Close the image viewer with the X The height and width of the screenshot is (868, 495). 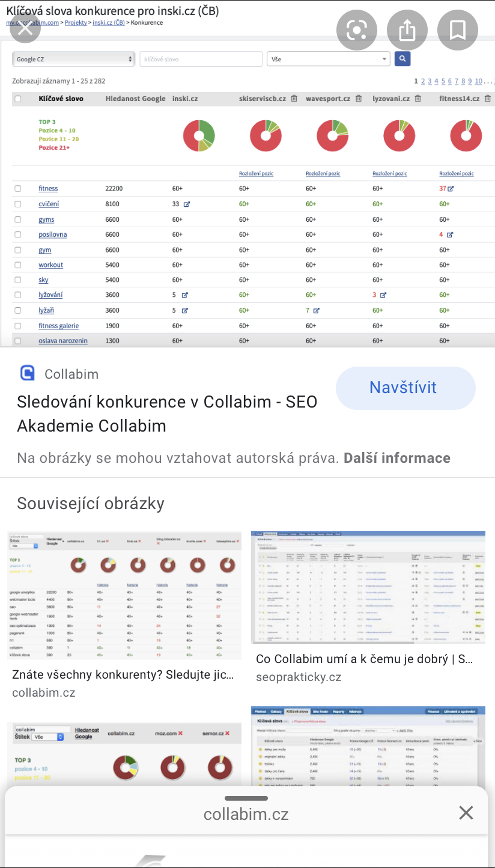coord(25,28)
